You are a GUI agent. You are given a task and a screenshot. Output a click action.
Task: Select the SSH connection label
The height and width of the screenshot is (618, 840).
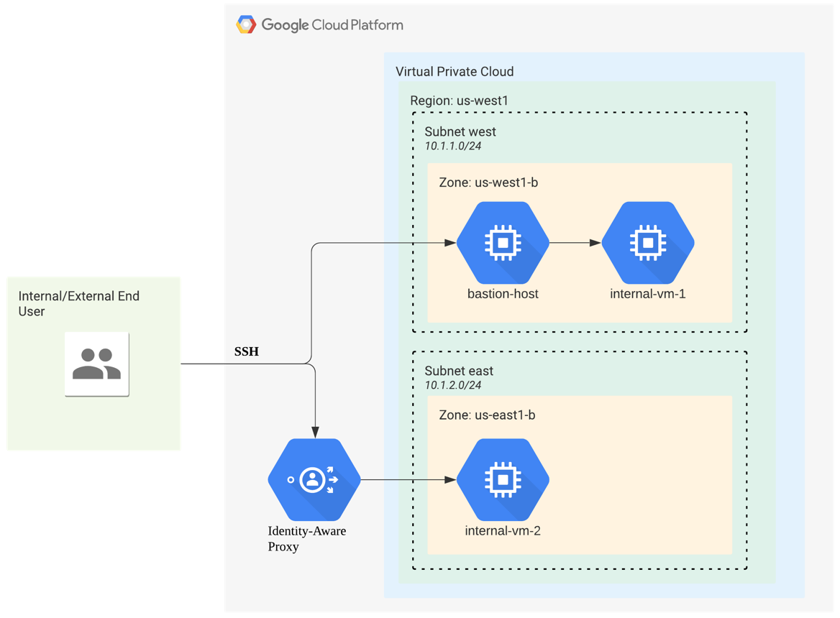coord(246,351)
